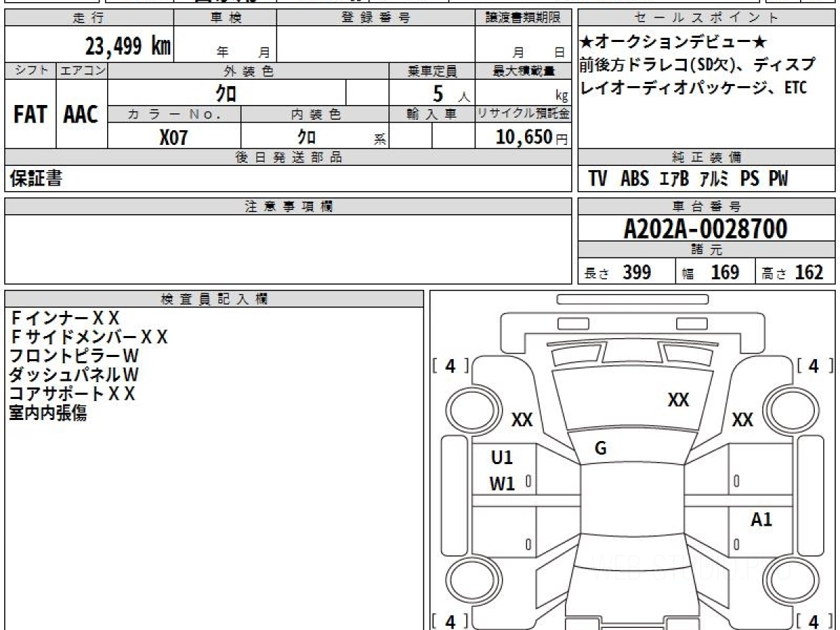Image resolution: width=840 pixels, height=630 pixels.
Task: Select the height value 162
Action: point(809,272)
